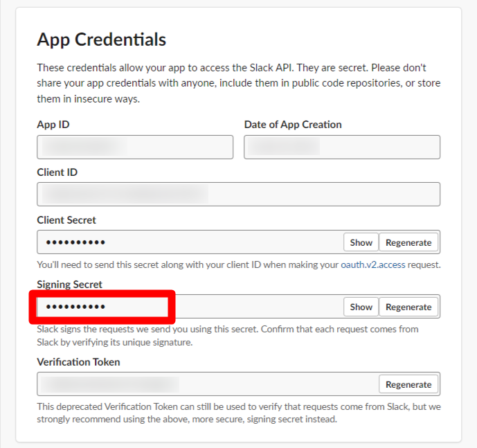Show the Client Secret value

coord(361,242)
